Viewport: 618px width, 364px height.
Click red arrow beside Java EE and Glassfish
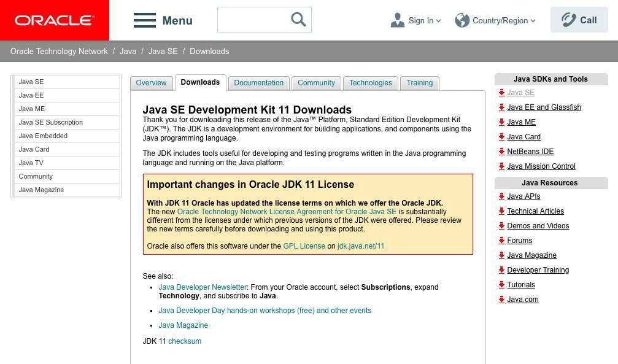pyautogui.click(x=501, y=107)
